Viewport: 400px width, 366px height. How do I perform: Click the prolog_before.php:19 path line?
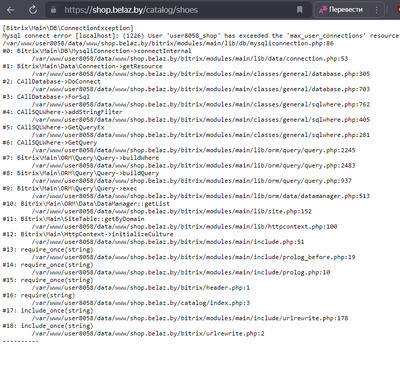pos(194,257)
